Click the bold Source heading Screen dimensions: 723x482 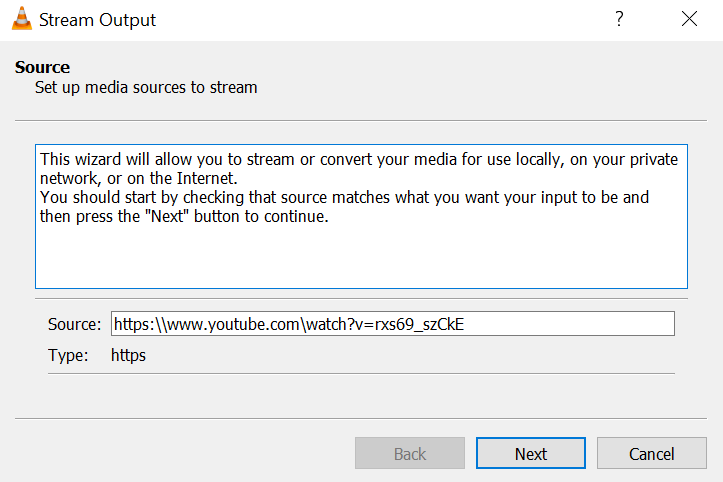[42, 68]
